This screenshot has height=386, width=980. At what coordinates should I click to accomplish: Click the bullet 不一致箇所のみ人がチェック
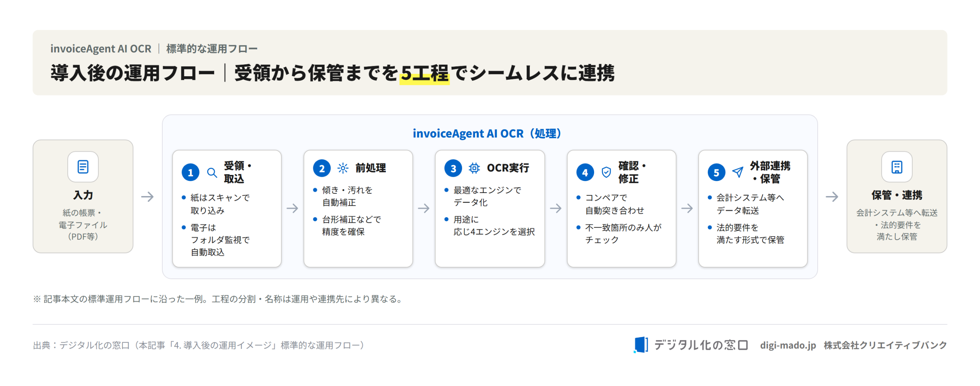point(619,234)
